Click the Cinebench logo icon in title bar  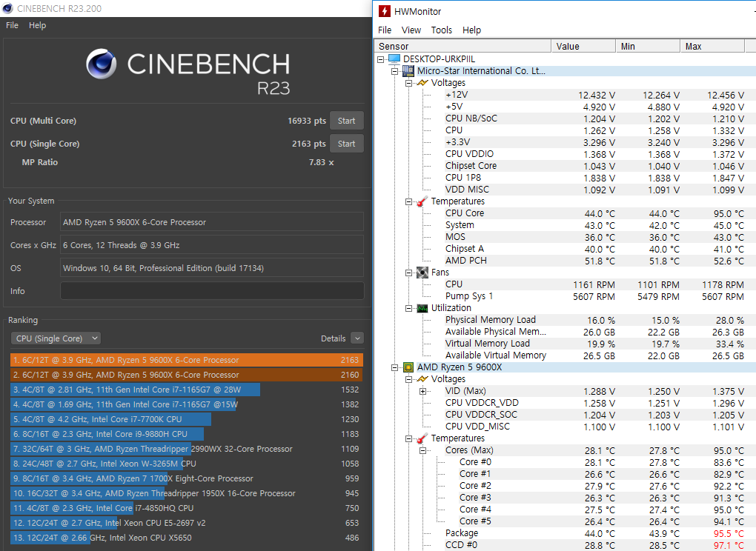tap(7, 8)
